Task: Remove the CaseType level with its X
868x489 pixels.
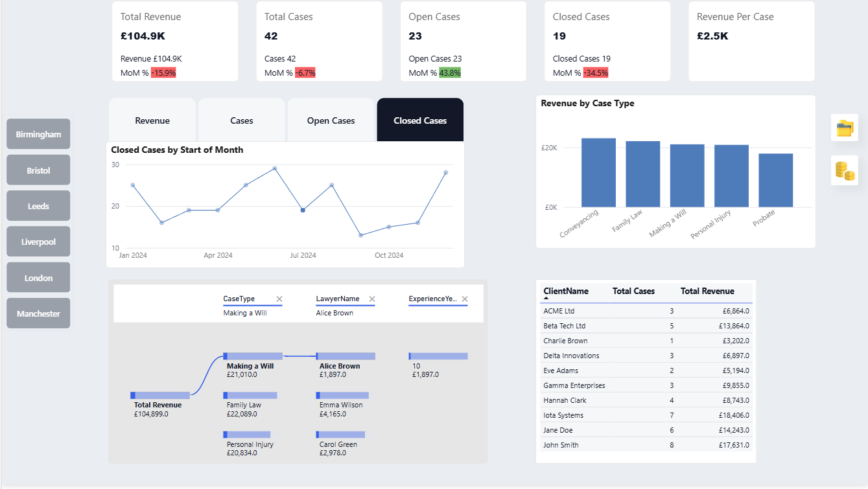Action: coord(279,299)
